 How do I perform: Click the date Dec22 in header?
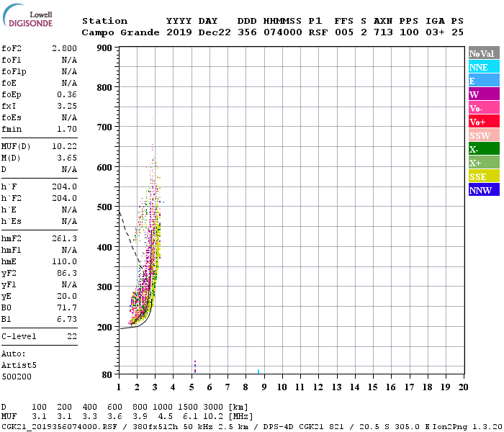(x=215, y=32)
